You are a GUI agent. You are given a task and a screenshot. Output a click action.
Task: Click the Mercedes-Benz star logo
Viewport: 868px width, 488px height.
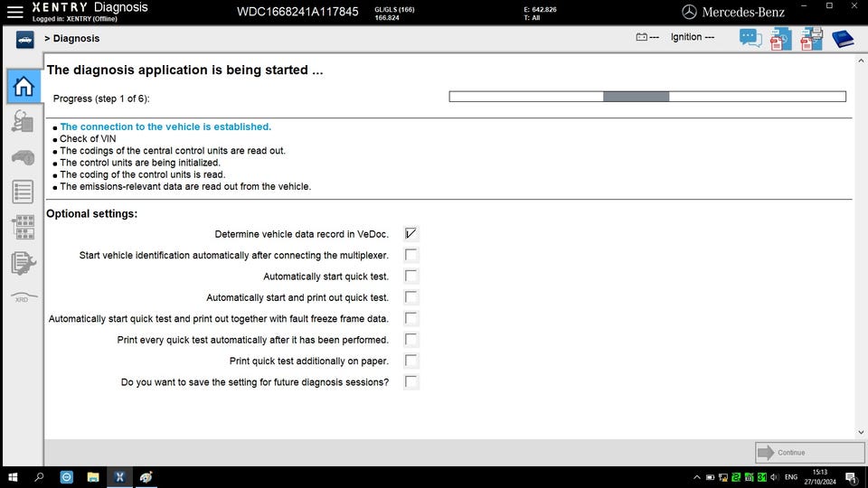[x=689, y=12]
